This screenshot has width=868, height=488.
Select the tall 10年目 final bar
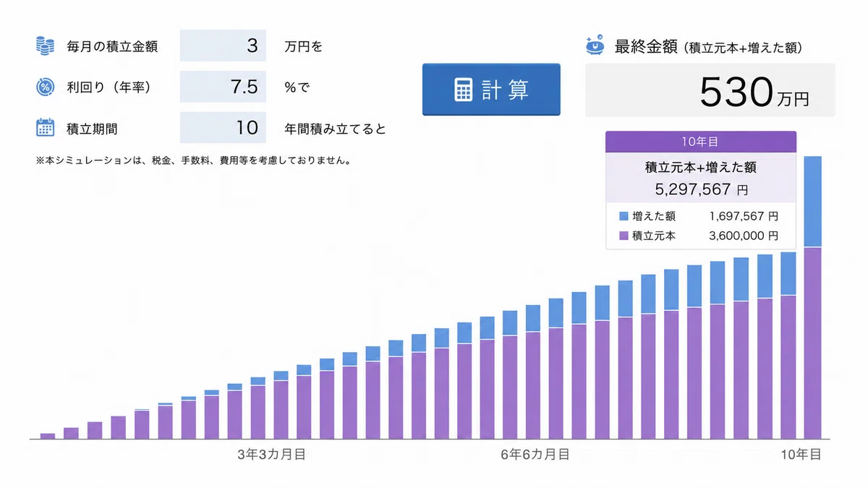coord(812,297)
